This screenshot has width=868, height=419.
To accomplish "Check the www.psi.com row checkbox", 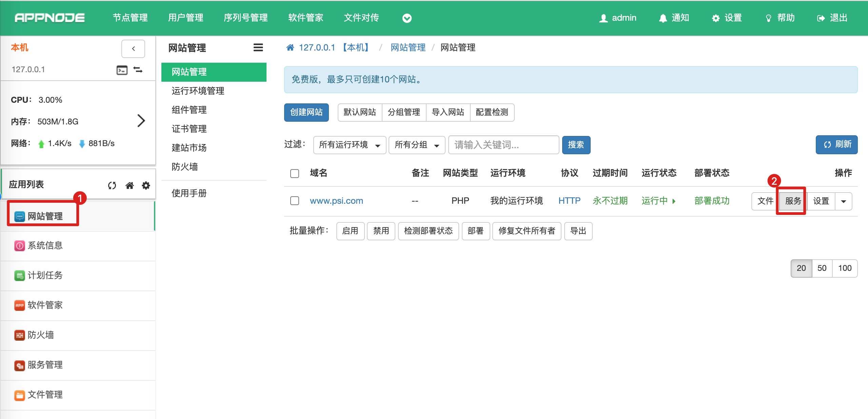I will click(x=295, y=201).
